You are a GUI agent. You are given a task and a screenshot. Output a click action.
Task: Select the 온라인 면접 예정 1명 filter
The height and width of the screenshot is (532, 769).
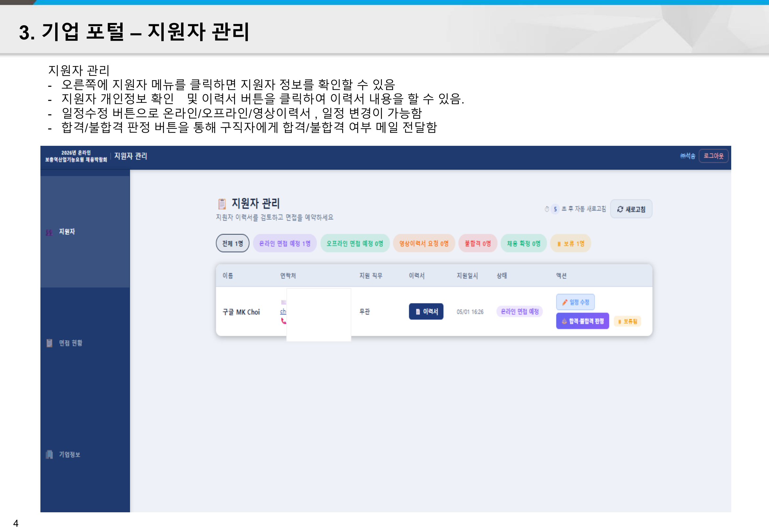point(285,243)
